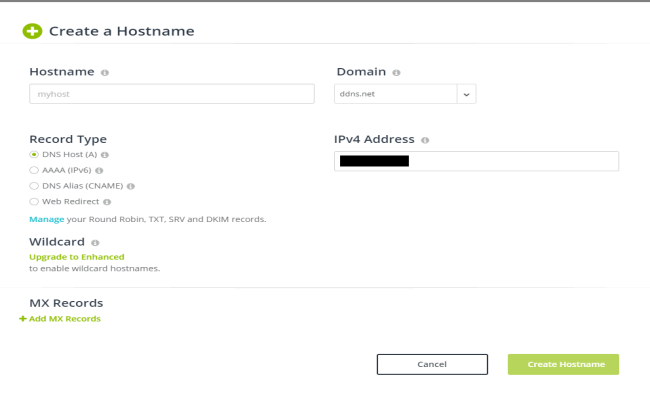The height and width of the screenshot is (400, 650).
Task: Click the info icon beside DNS Alias (CNAME)
Action: pos(131,186)
